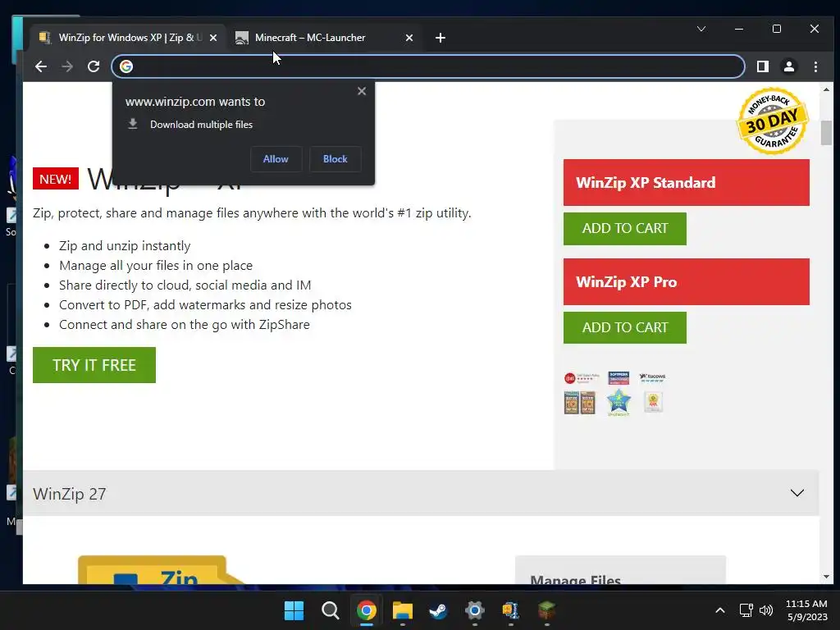Go back with the browser back arrow
The width and height of the screenshot is (840, 630).
click(41, 66)
